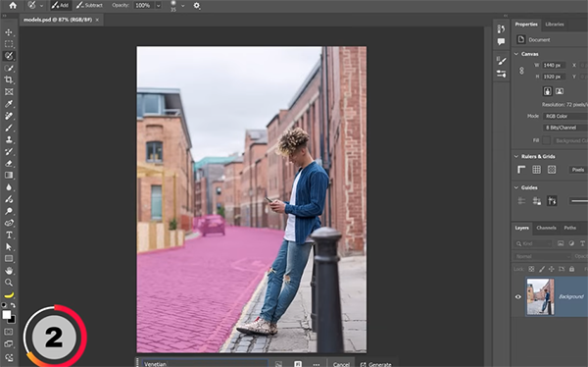Toggle pixel grid display

coord(552,170)
